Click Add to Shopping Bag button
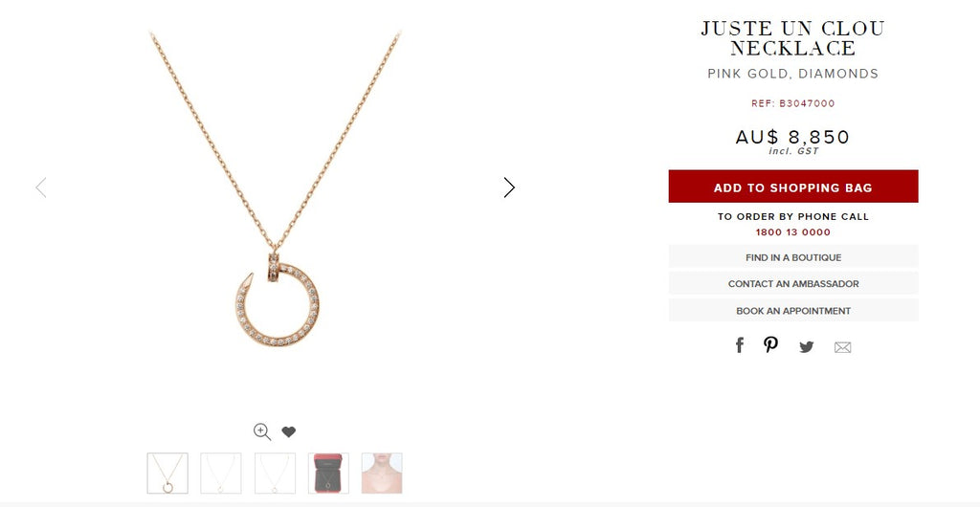 tap(793, 187)
